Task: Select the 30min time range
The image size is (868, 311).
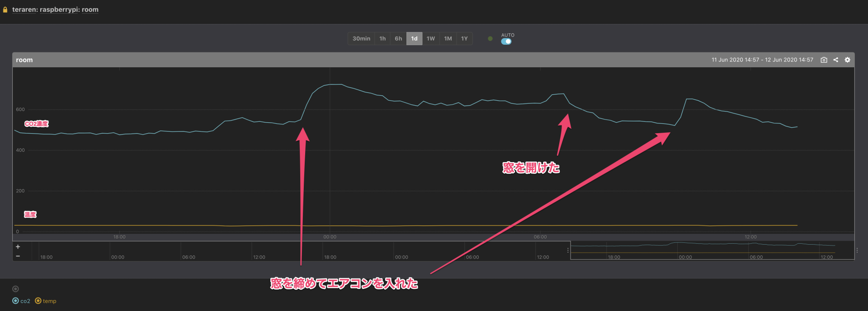Action: tap(361, 39)
